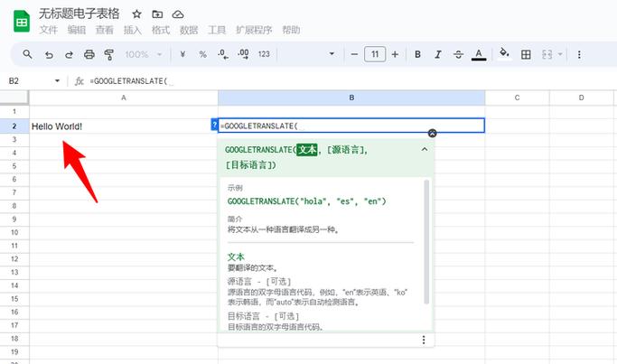The width and height of the screenshot is (617, 364).
Task: Open the merge cells dropdown arrow
Action: click(560, 54)
